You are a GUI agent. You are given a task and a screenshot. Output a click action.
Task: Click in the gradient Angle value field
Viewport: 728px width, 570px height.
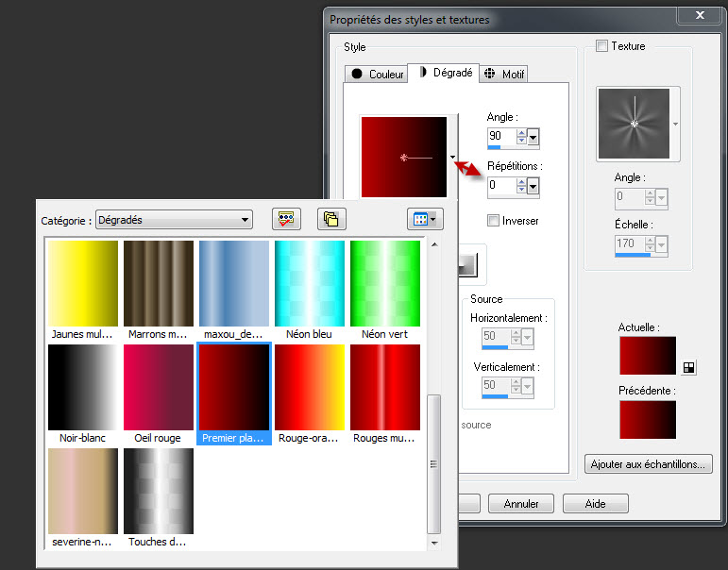pyautogui.click(x=500, y=136)
